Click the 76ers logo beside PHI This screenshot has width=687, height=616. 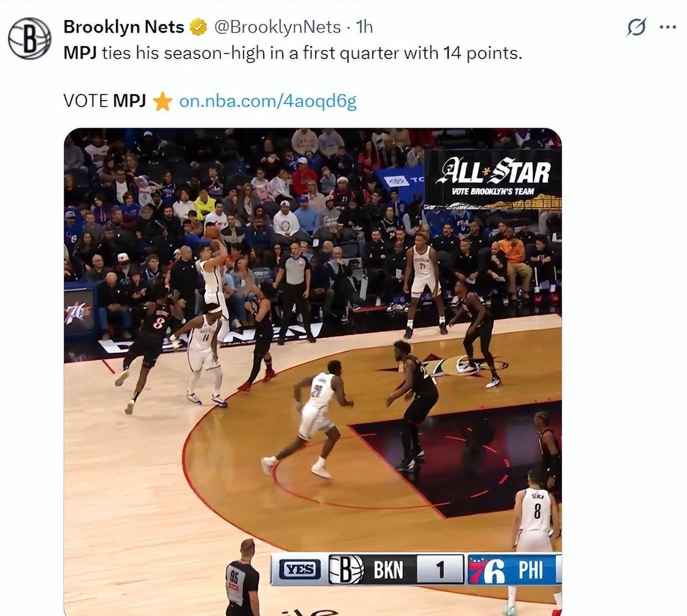488,570
